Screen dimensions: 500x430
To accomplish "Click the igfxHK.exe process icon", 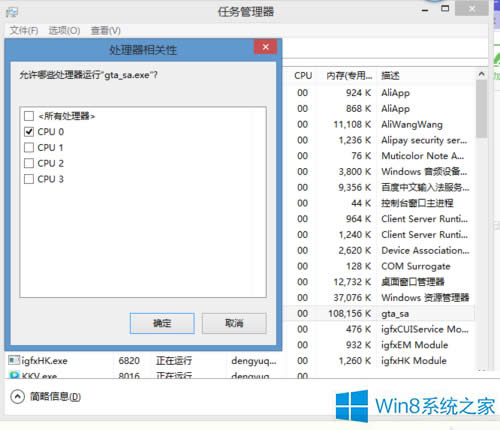I will click(14, 360).
